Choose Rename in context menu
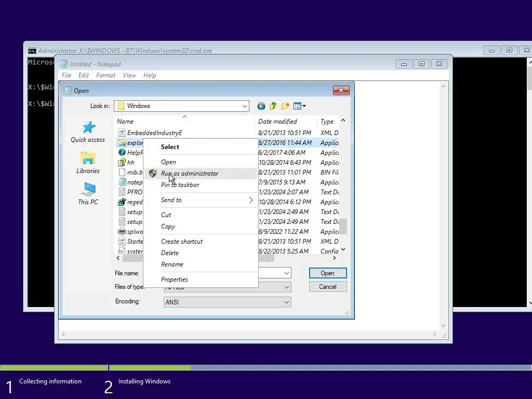 tap(201, 264)
